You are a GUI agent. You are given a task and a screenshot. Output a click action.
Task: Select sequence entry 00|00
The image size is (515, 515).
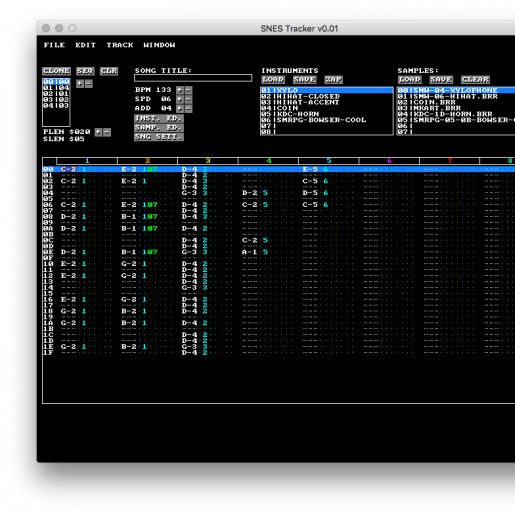tap(56, 82)
